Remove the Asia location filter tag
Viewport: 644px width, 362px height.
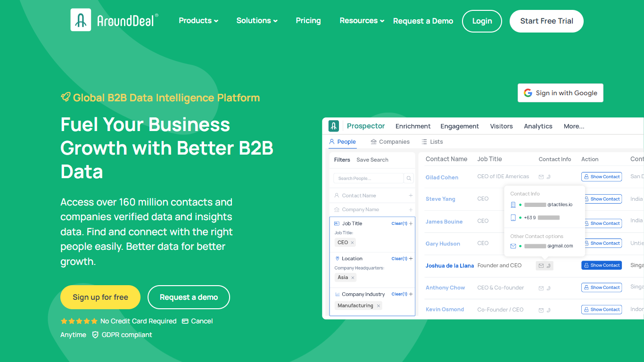(353, 278)
